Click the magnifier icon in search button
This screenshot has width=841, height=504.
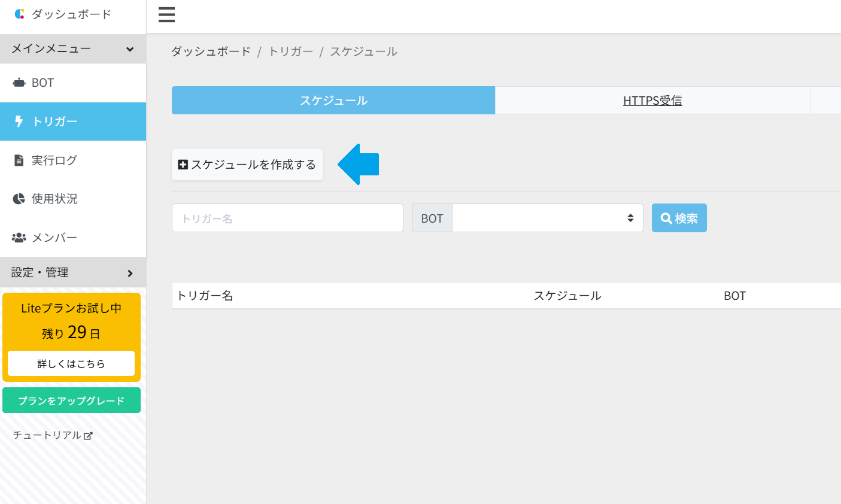(x=666, y=218)
